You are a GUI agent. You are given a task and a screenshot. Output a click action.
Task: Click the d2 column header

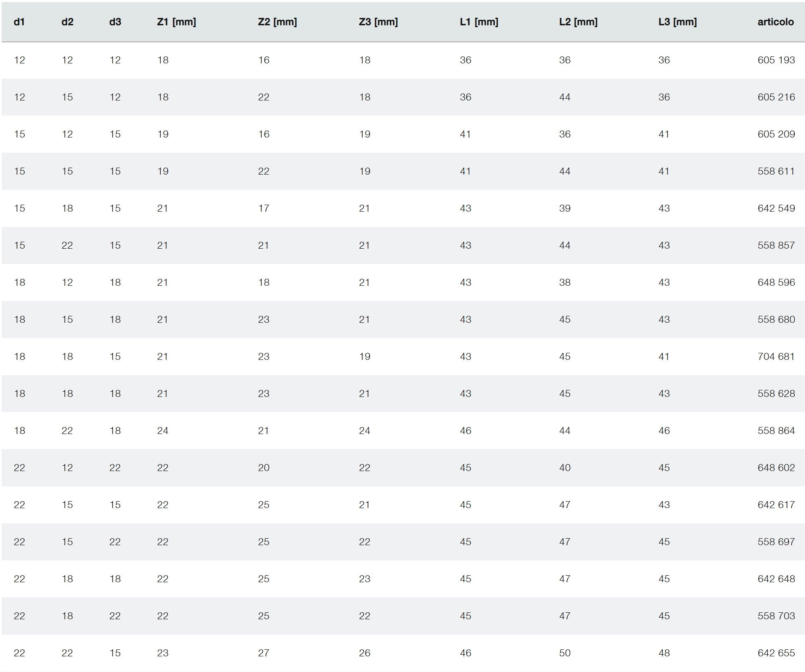pos(67,22)
